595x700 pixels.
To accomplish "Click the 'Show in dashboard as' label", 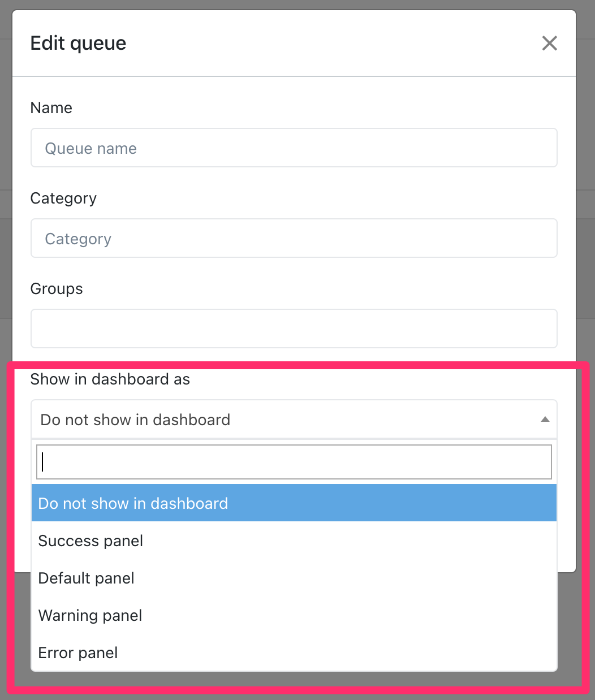I will 110,379.
